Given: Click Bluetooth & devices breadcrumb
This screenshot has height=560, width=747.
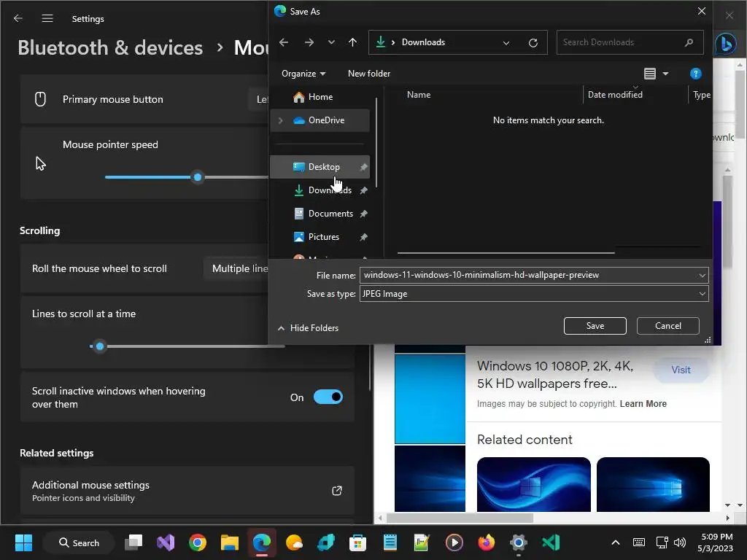Looking at the screenshot, I should click(x=110, y=47).
